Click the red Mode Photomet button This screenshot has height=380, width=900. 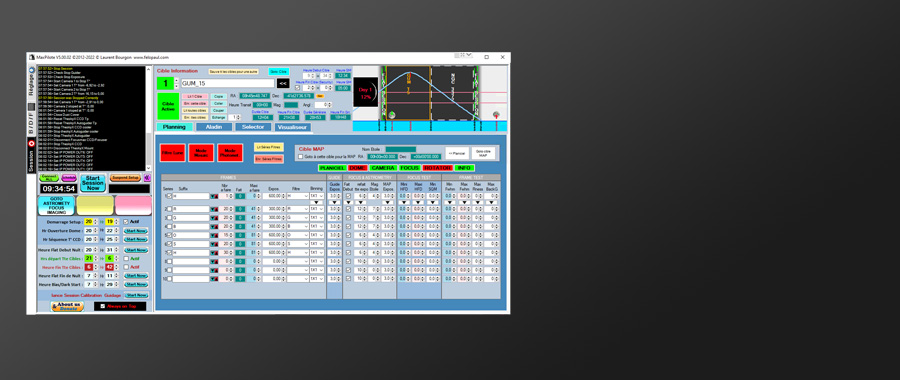[230, 153]
